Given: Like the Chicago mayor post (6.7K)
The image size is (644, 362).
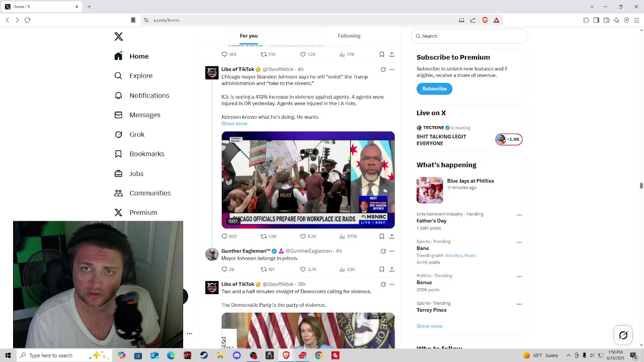Looking at the screenshot, I should [308, 236].
